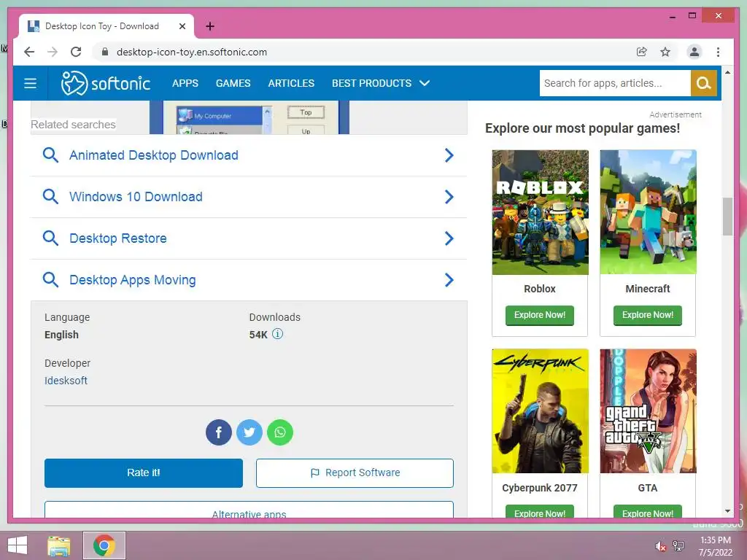Click the Report Software button
The height and width of the screenshot is (560, 747).
point(355,472)
